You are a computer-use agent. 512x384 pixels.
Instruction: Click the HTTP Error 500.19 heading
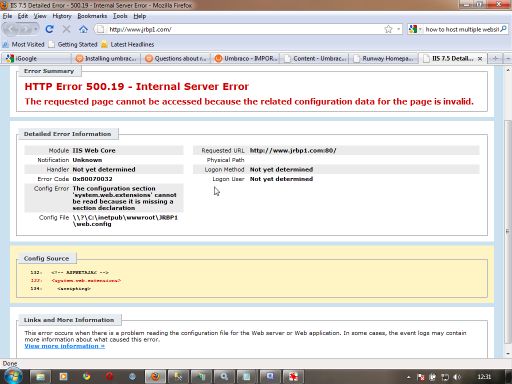point(137,86)
